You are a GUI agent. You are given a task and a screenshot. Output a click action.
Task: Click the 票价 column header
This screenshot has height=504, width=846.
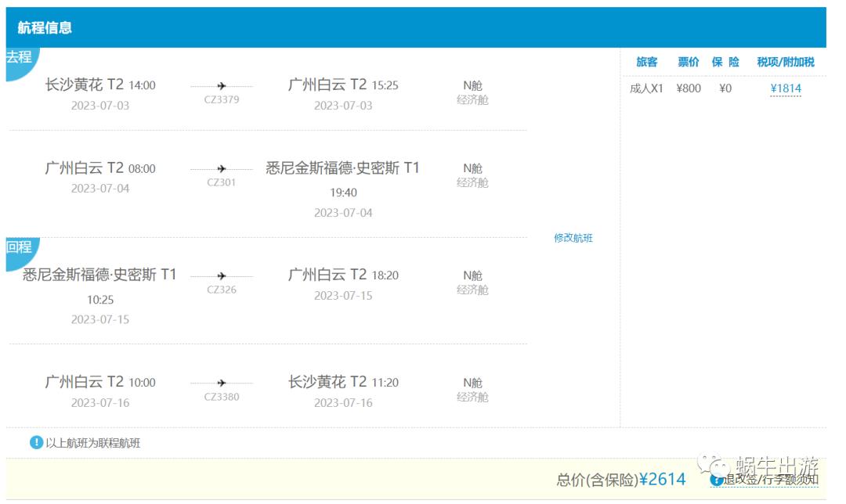[x=686, y=61]
